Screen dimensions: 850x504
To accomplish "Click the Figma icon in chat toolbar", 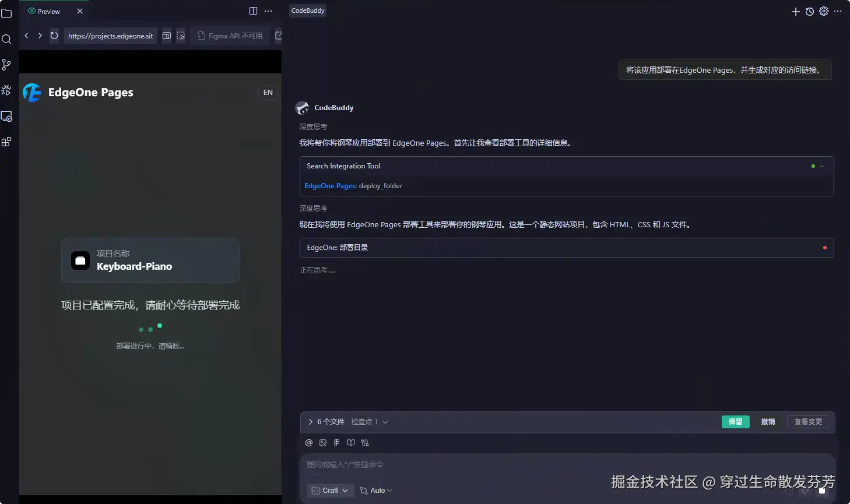I will tap(336, 443).
